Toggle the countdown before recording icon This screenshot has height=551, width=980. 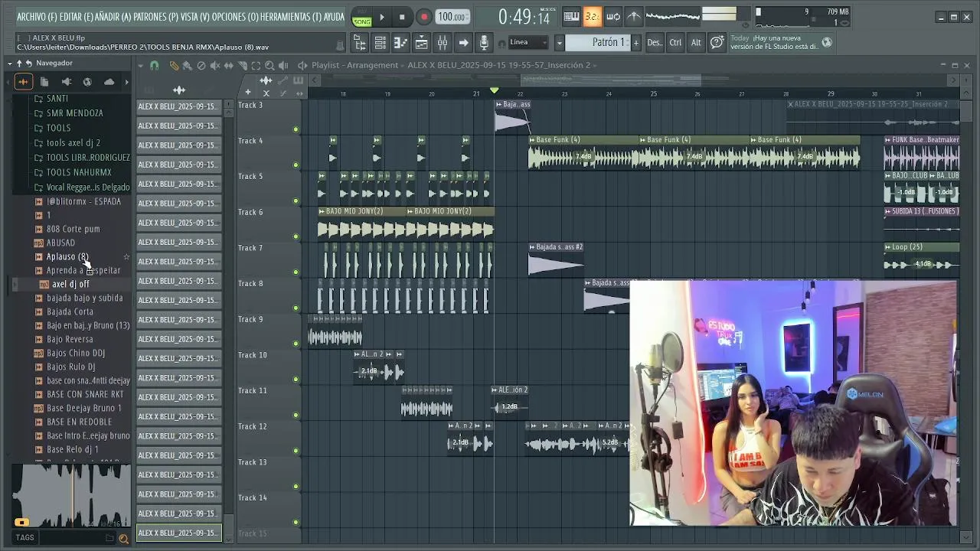[x=592, y=16]
